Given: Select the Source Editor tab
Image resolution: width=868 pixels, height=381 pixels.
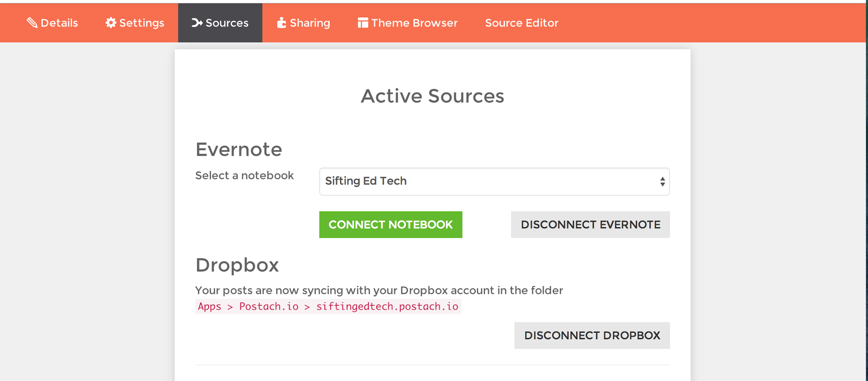Looking at the screenshot, I should click(x=521, y=23).
